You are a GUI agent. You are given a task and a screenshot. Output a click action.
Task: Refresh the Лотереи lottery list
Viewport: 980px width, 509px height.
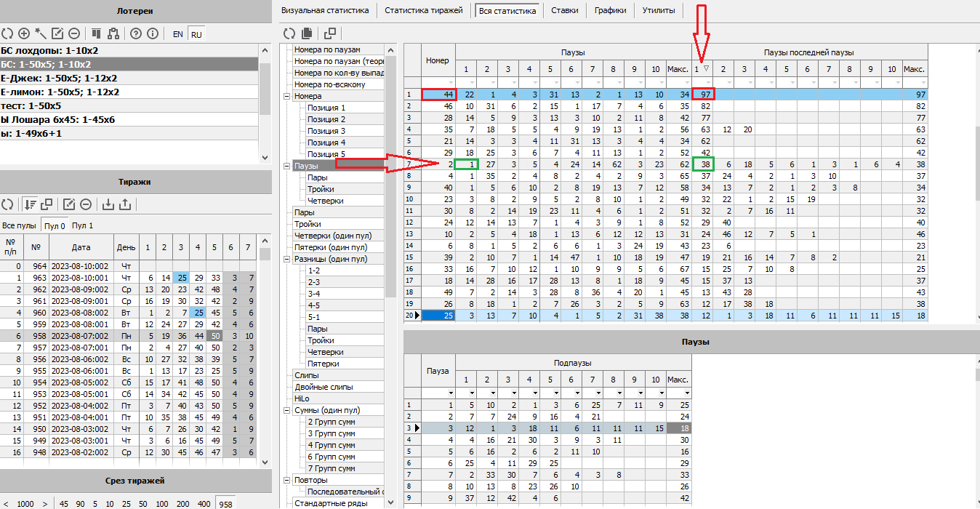tap(7, 33)
